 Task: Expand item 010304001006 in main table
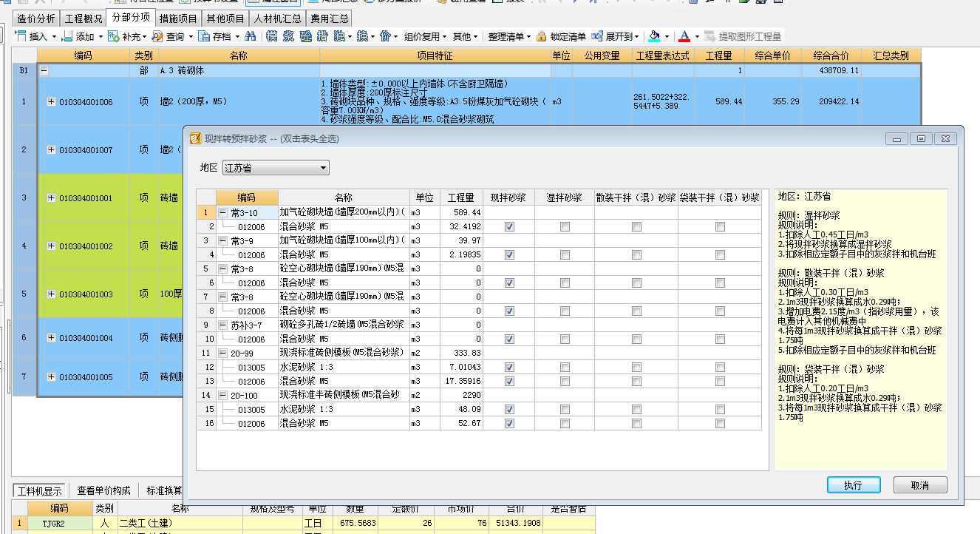click(x=51, y=102)
